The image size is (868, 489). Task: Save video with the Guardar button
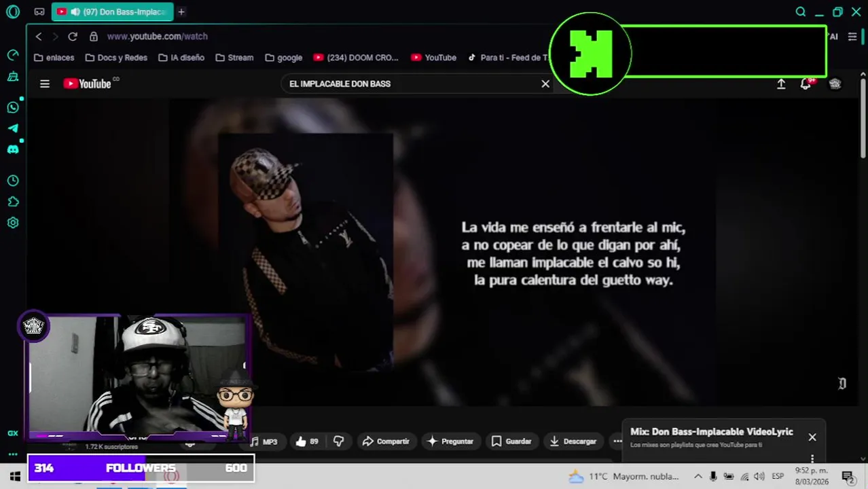[x=511, y=441]
